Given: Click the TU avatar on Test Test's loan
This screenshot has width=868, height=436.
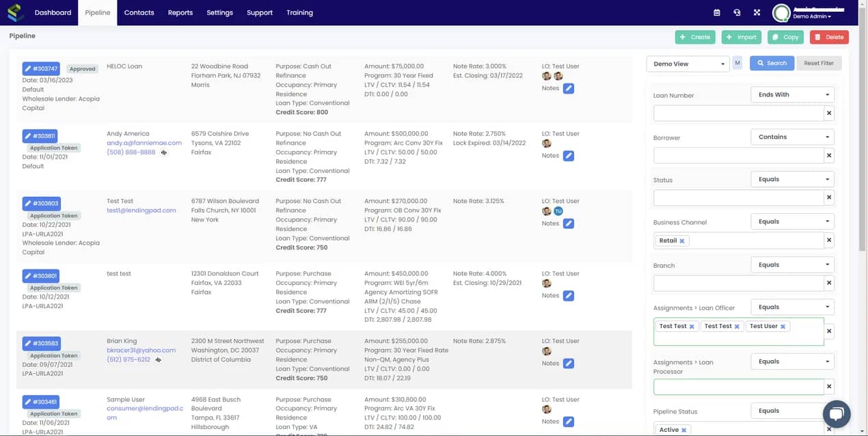Looking at the screenshot, I should click(x=558, y=211).
